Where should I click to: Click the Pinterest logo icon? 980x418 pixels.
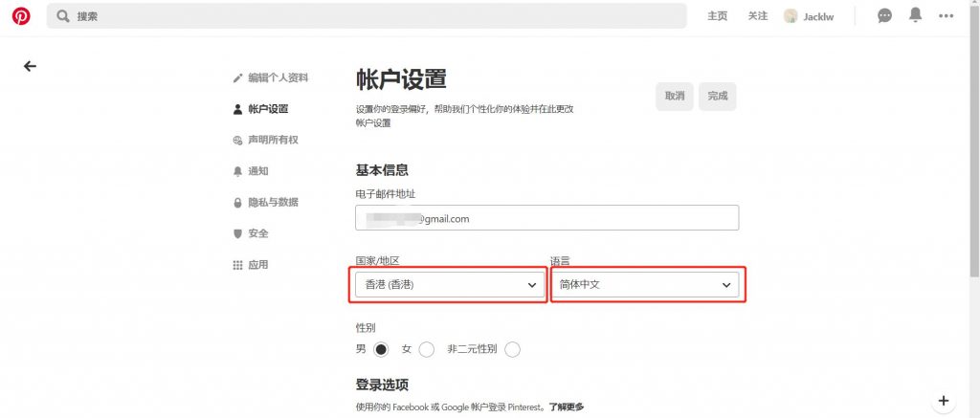click(21, 16)
